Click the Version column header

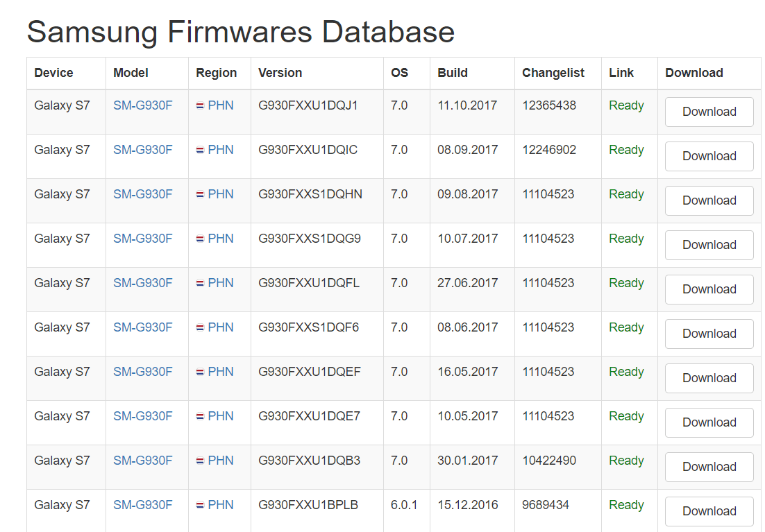click(280, 73)
